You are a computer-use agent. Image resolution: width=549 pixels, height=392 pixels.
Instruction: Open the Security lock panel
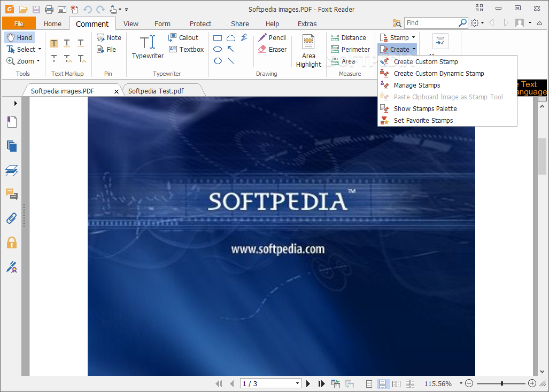12,242
